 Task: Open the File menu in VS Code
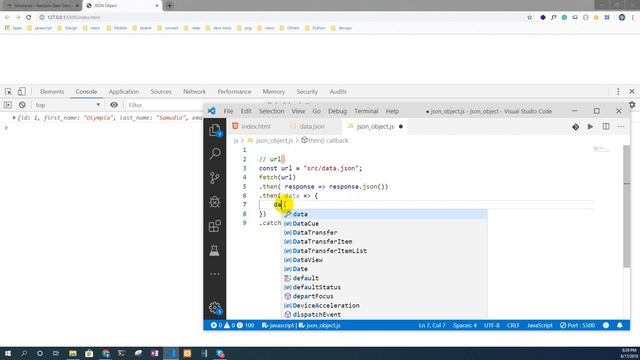coord(228,111)
